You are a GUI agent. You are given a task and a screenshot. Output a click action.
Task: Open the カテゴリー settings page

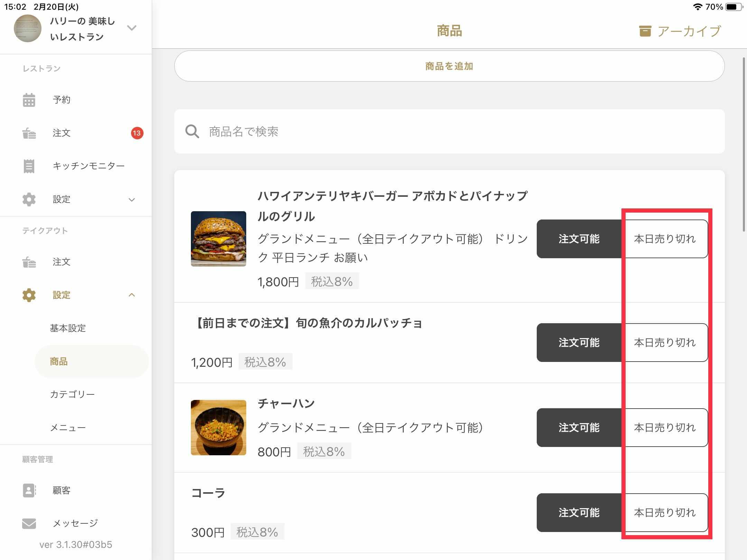click(x=72, y=394)
